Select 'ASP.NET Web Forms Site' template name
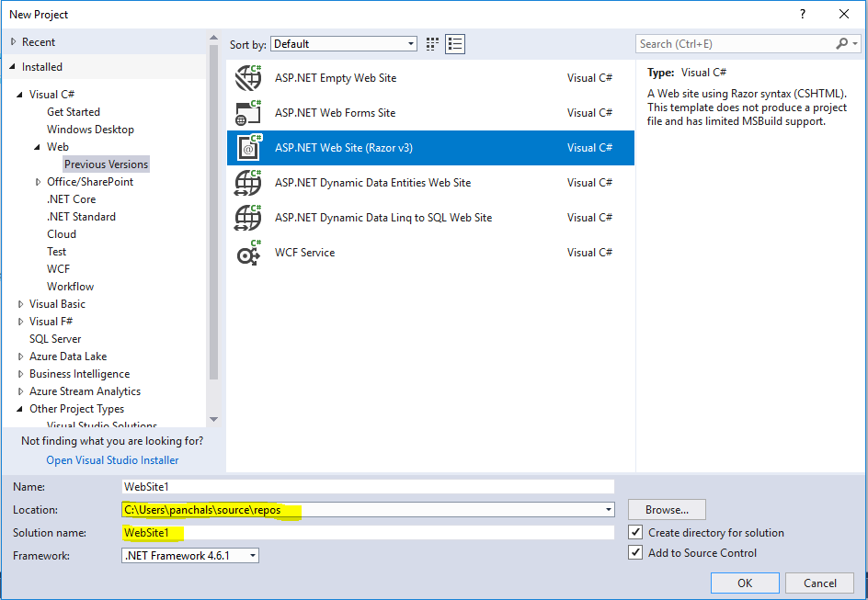 click(335, 113)
